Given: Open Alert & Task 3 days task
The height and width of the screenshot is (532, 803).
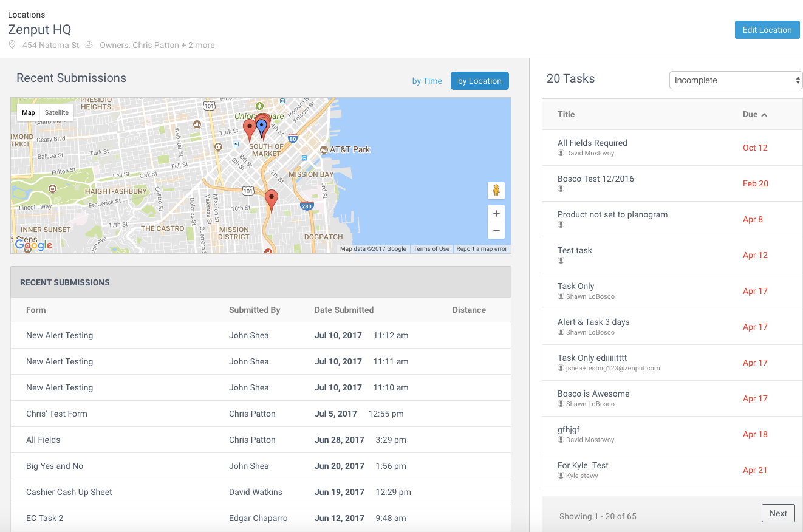Looking at the screenshot, I should pos(593,322).
